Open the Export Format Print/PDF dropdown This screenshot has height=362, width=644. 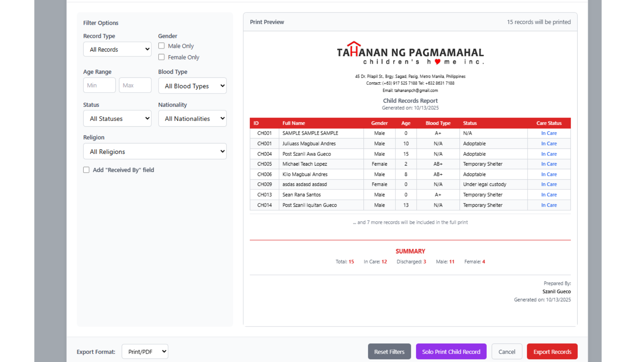pyautogui.click(x=145, y=352)
